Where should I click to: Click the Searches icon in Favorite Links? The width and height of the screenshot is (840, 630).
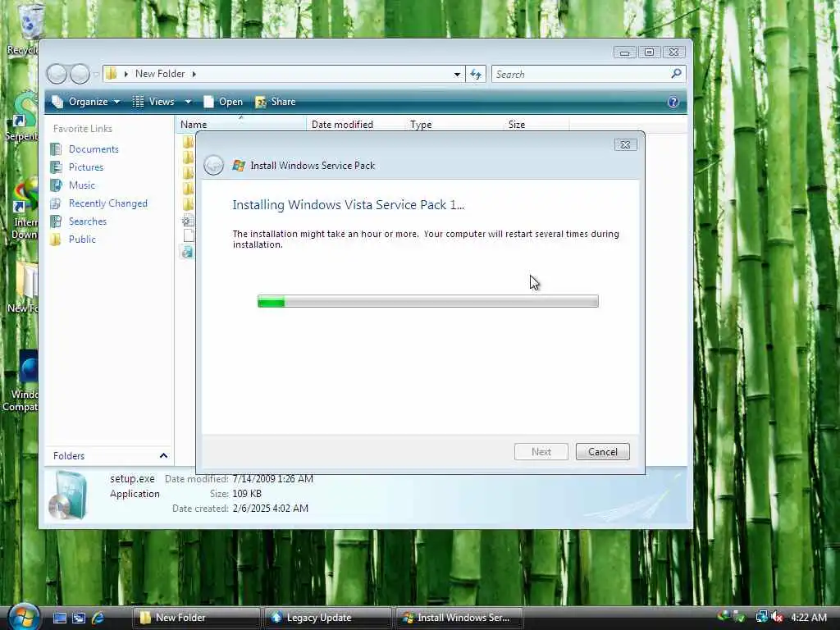pos(56,221)
